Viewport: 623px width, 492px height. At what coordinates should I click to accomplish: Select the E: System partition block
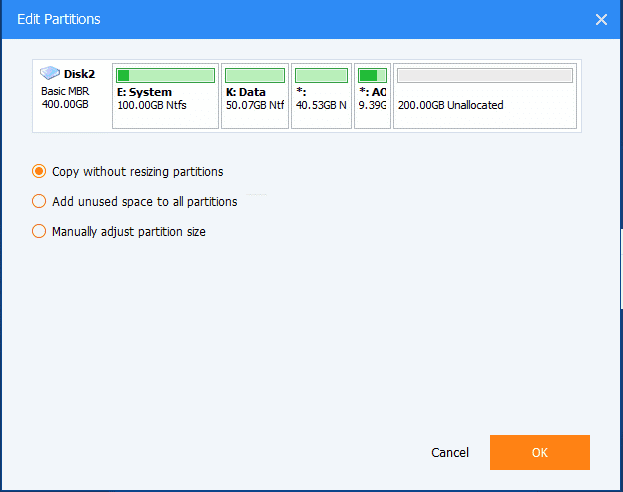[165, 96]
